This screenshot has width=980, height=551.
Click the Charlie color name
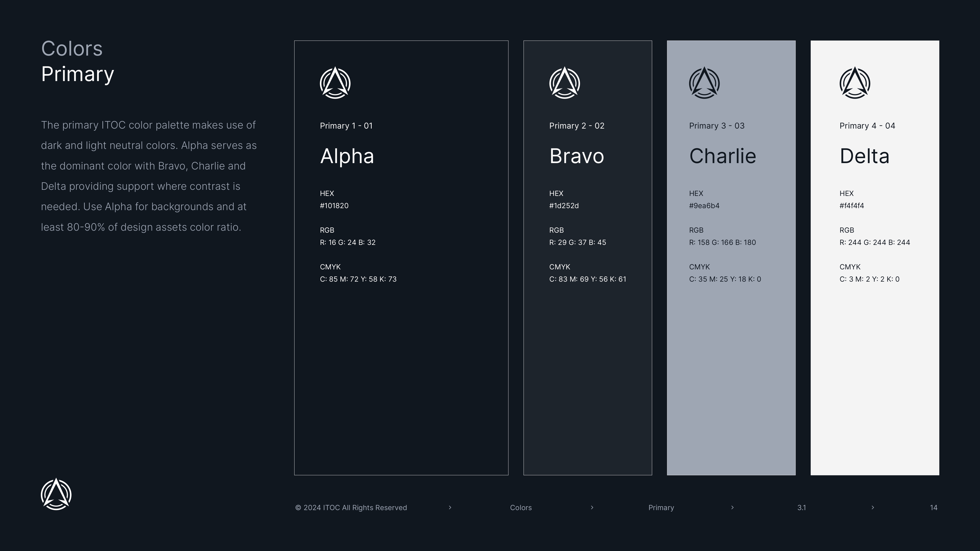(723, 156)
